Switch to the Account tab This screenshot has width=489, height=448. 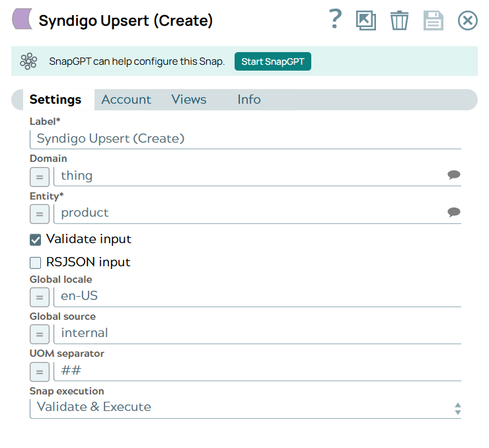[x=126, y=100]
